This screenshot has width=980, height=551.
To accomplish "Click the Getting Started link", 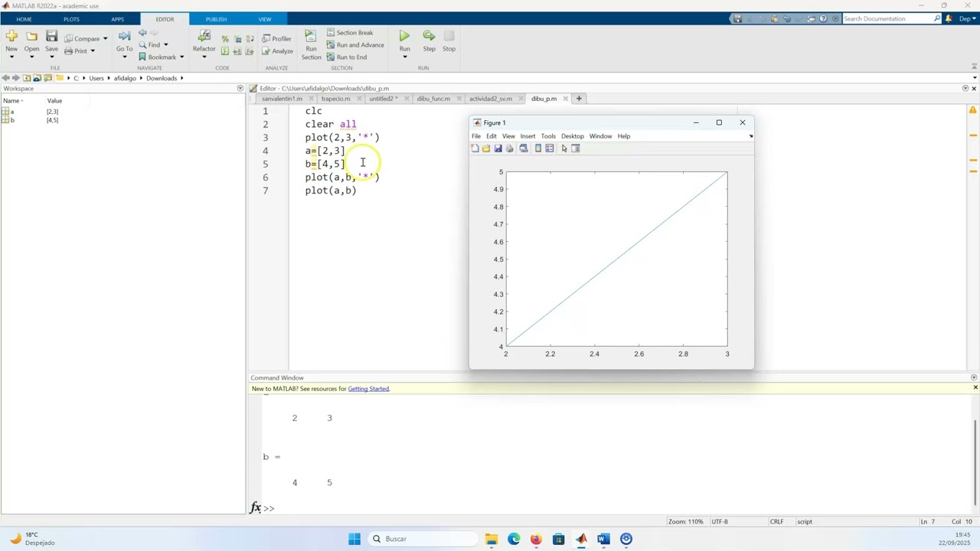I will (368, 389).
